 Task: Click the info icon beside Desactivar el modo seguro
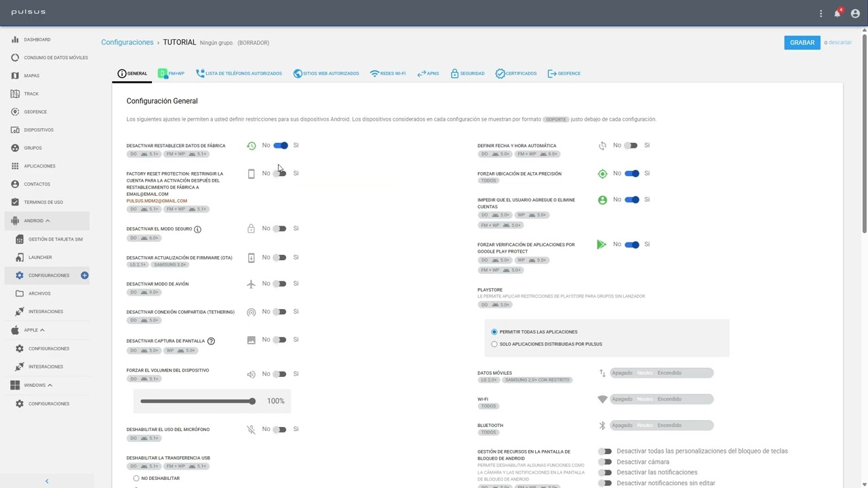tap(197, 229)
